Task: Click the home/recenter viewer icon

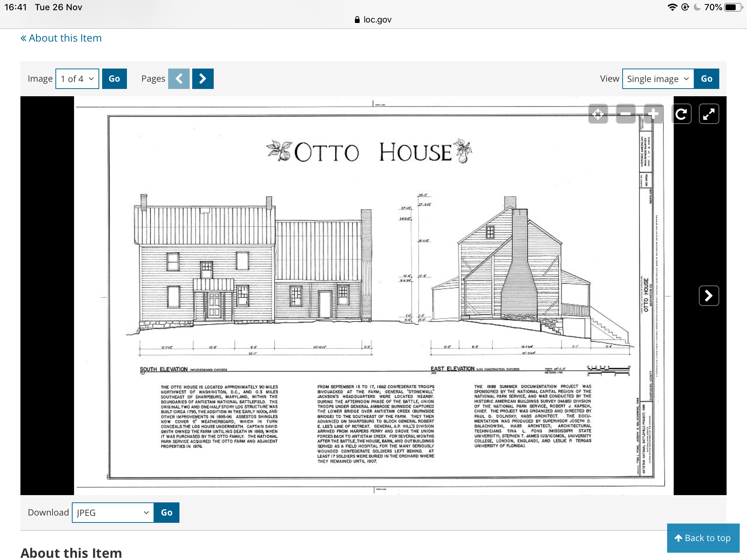Action: 598,114
